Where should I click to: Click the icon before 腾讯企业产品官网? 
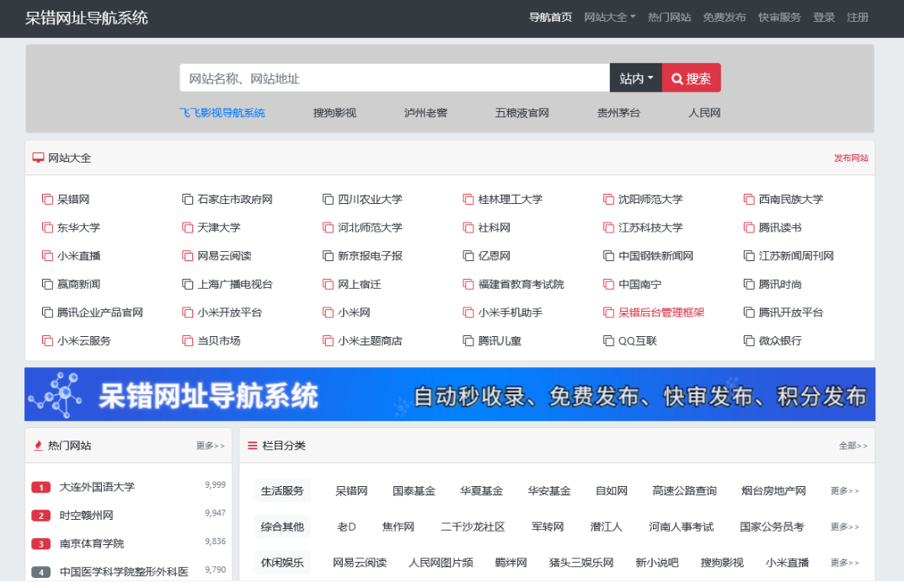47,313
